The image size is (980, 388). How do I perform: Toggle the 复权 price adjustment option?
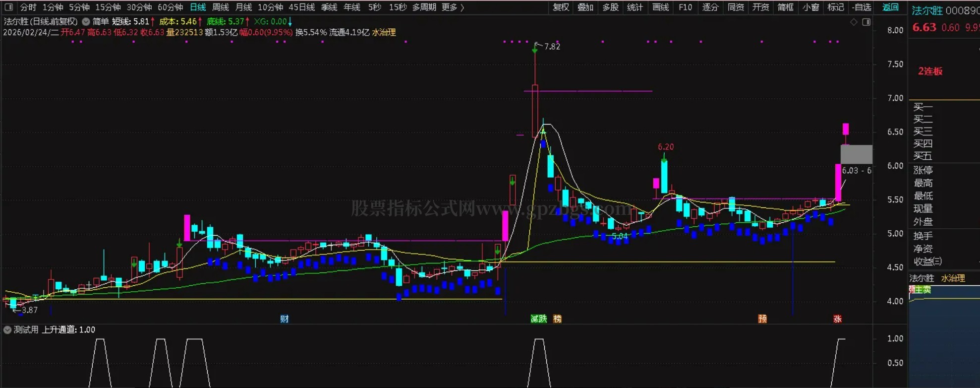pos(561,7)
